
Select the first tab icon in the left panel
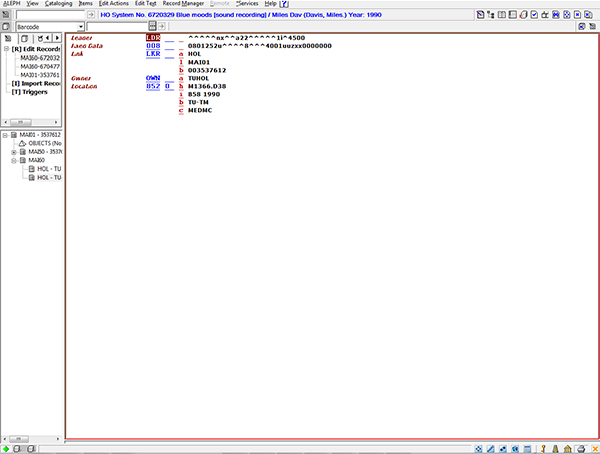pyautogui.click(x=9, y=38)
